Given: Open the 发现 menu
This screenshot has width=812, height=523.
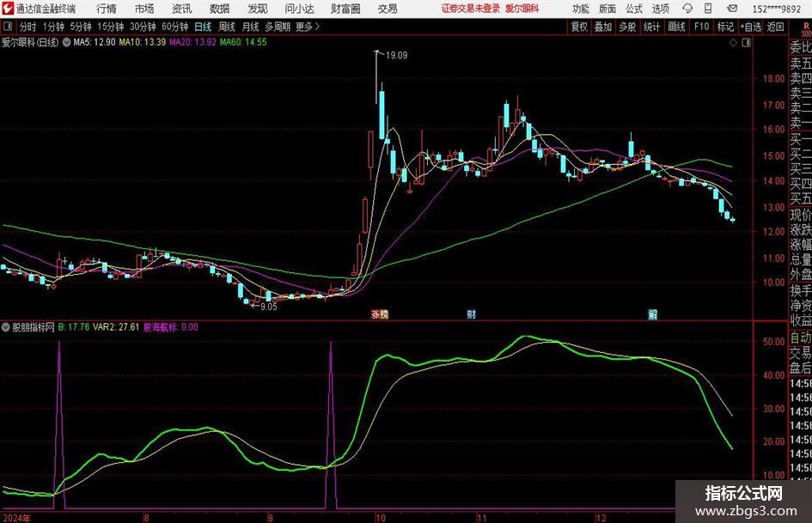Looking at the screenshot, I should (x=258, y=9).
